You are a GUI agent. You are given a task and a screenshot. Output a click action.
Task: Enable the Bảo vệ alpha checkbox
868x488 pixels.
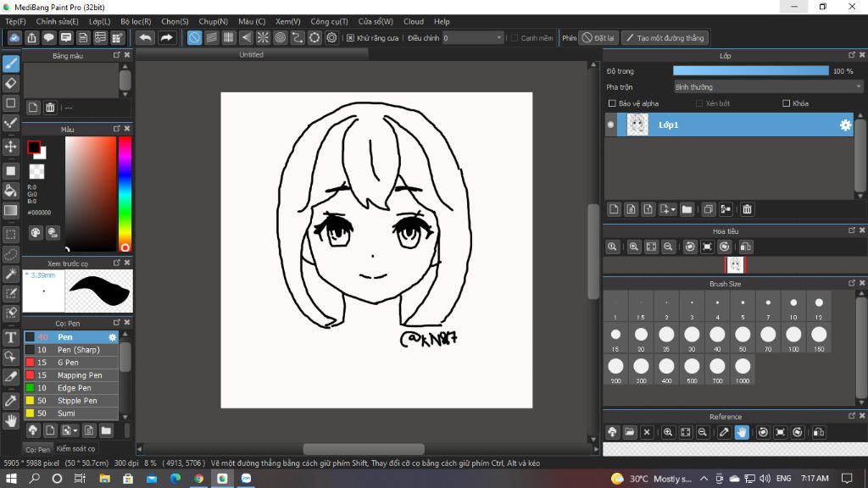612,103
